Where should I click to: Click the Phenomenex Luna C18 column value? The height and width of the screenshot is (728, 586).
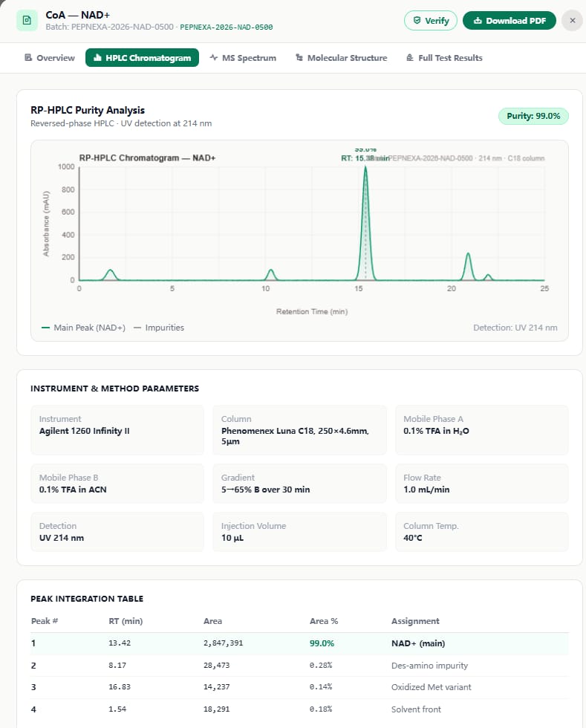click(x=295, y=436)
